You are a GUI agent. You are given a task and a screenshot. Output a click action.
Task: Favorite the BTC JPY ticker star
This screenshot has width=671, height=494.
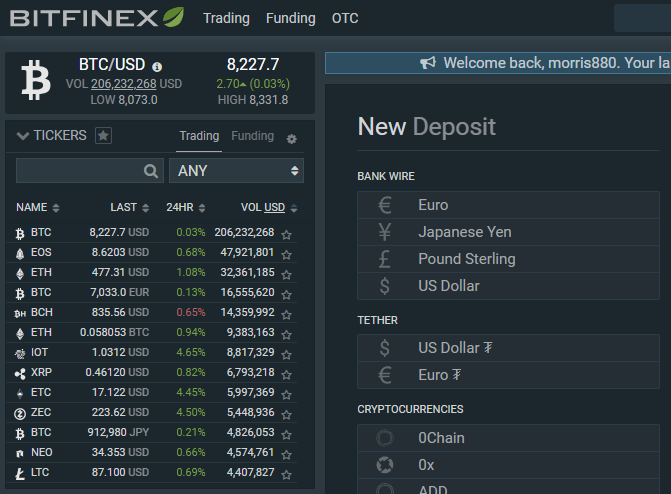point(286,434)
